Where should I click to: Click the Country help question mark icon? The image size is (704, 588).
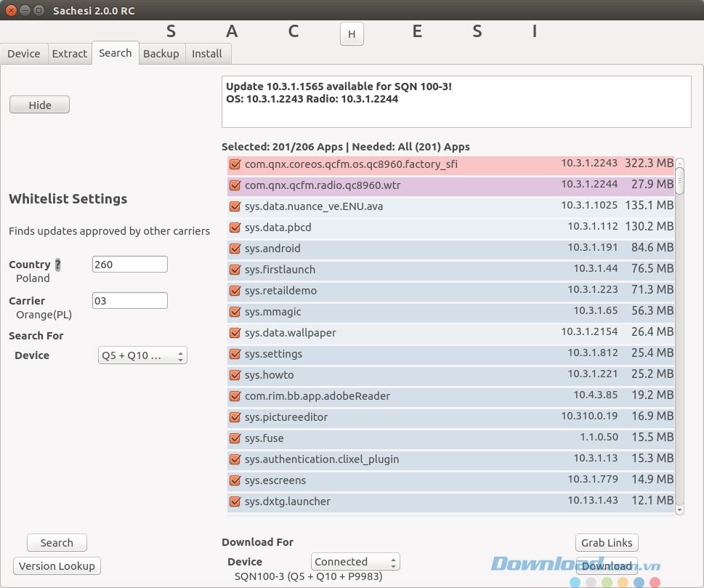click(x=58, y=265)
